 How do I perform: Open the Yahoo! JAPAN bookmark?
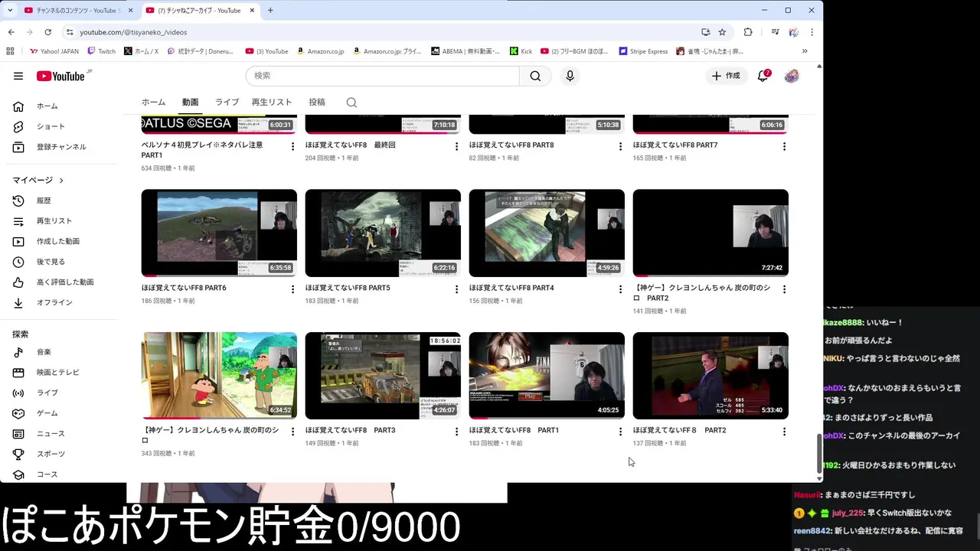click(54, 51)
